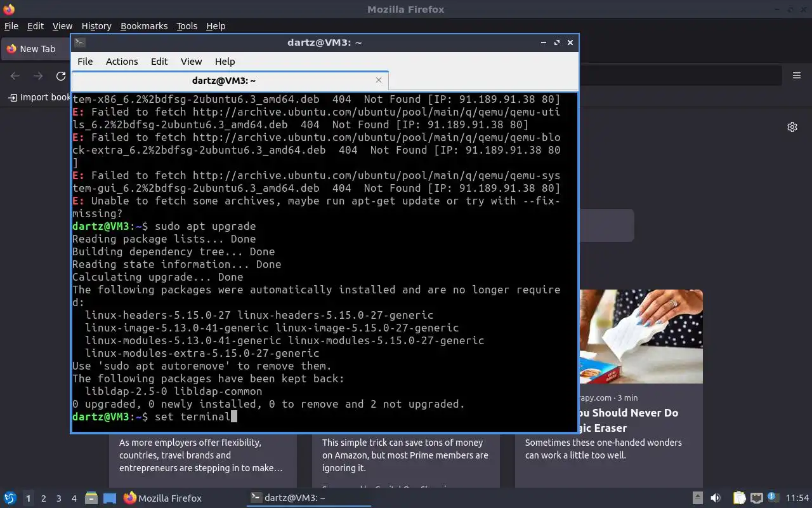Open the Magic Eraser article thumbnail
Viewport: 812px width, 508px height.
tap(641, 337)
